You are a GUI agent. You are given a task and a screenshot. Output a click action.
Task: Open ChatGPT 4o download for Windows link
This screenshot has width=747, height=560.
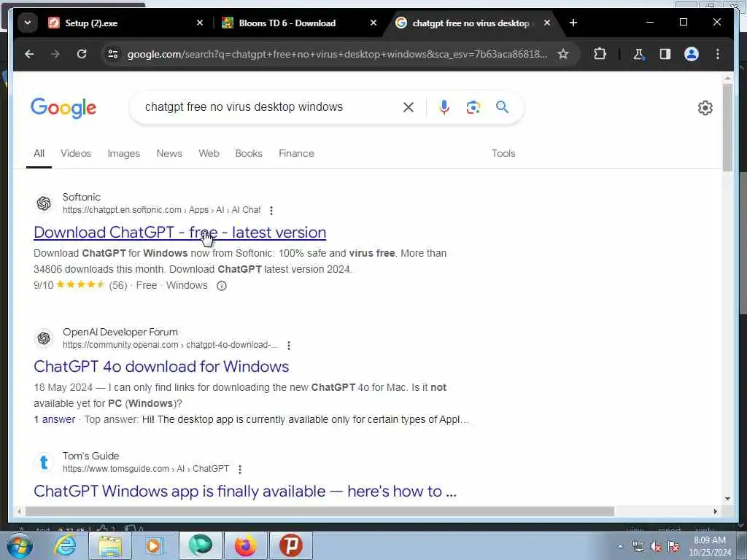coord(161,367)
